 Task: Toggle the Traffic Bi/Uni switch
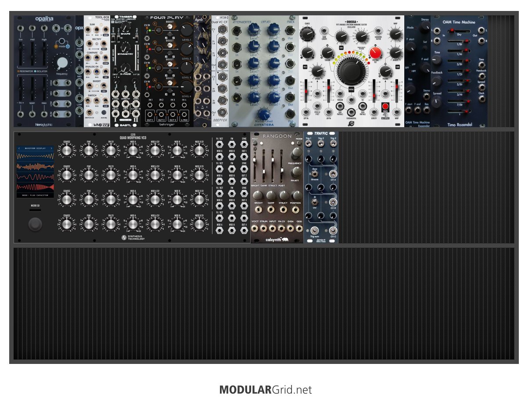click(314, 202)
